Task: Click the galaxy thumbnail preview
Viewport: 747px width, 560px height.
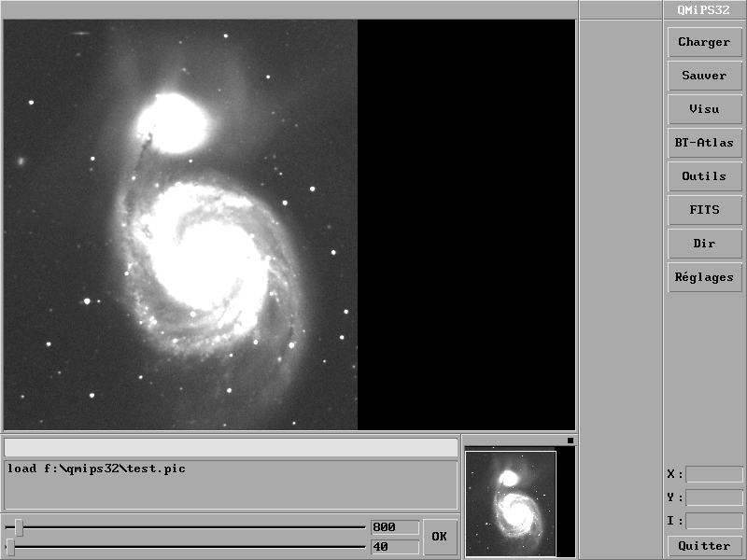Action: point(511,503)
